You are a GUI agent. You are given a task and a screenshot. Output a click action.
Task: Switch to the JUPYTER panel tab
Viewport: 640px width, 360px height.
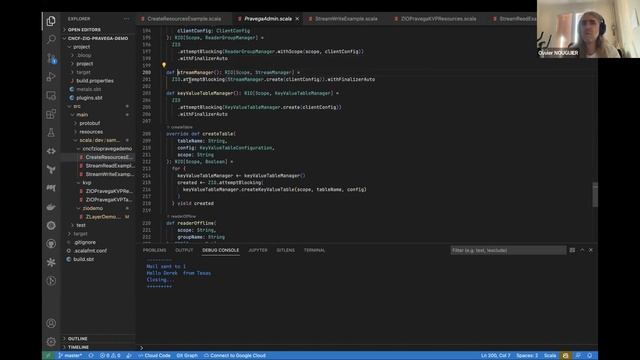[258, 250]
